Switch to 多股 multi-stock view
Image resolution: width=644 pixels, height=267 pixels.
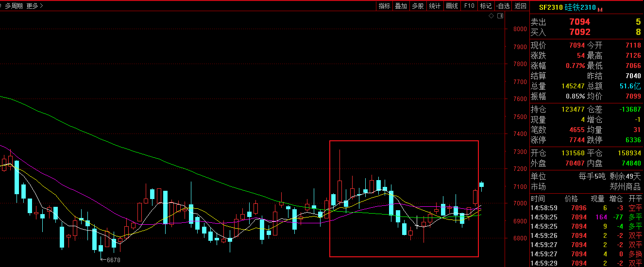pos(418,6)
